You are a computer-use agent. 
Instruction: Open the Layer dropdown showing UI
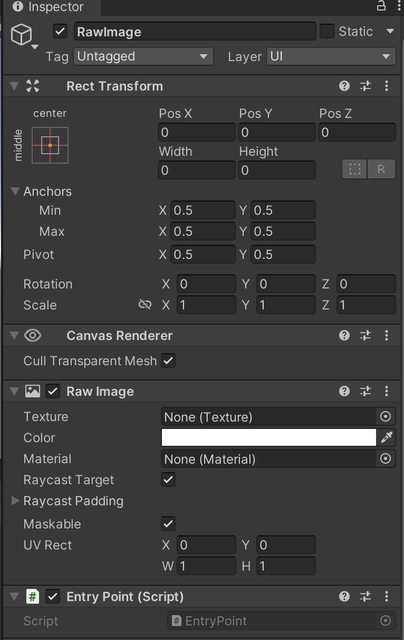pos(331,56)
